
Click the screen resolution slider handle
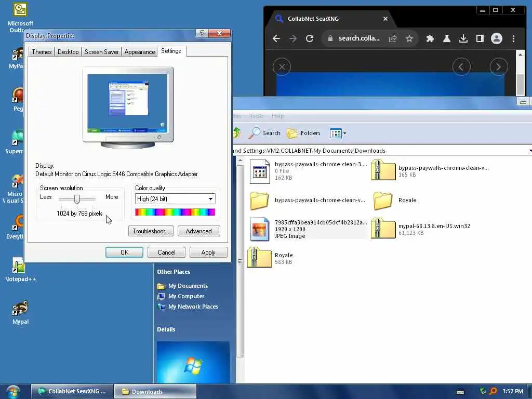77,199
